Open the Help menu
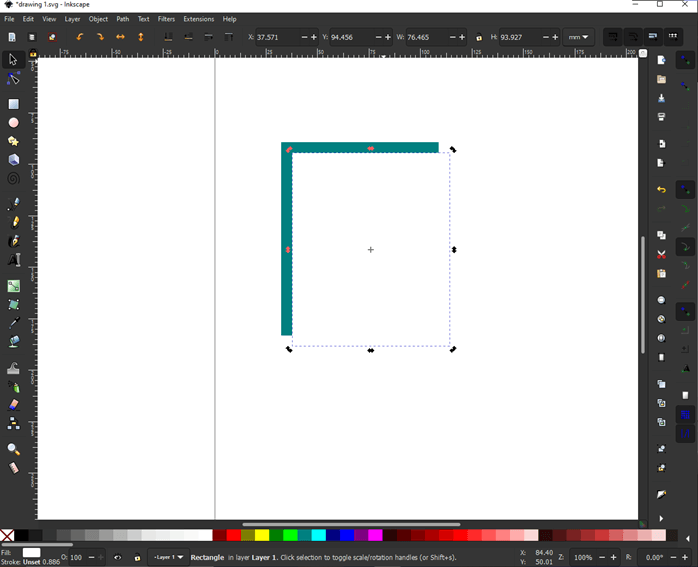 coord(229,19)
